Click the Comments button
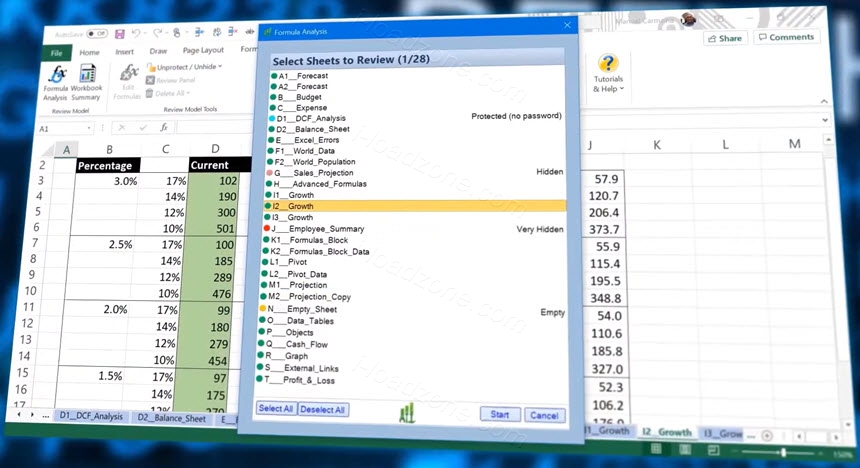The image size is (860, 468). click(787, 37)
